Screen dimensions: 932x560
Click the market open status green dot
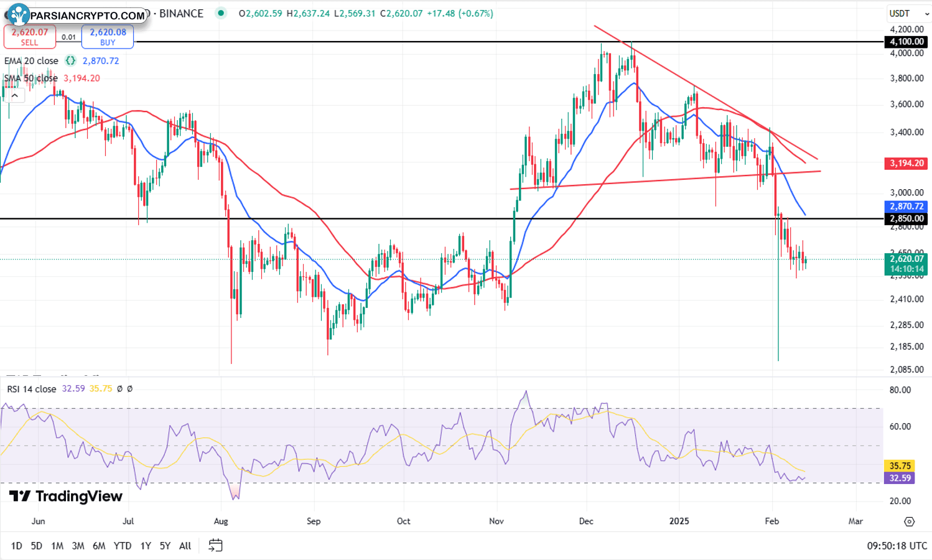coord(221,13)
